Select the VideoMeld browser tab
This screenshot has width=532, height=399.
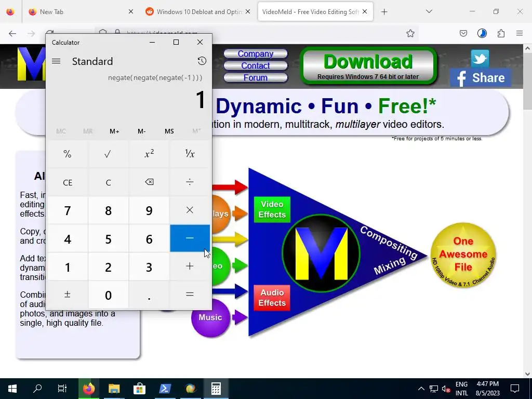(x=315, y=11)
